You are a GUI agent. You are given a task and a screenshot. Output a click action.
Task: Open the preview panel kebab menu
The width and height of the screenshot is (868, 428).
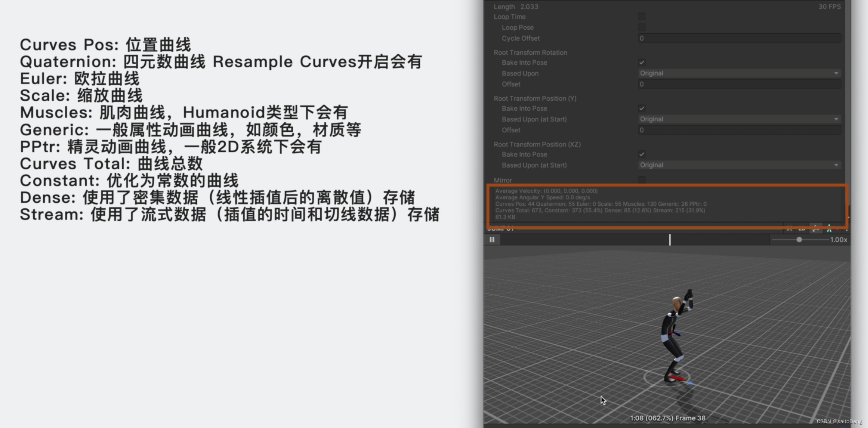coord(846,229)
